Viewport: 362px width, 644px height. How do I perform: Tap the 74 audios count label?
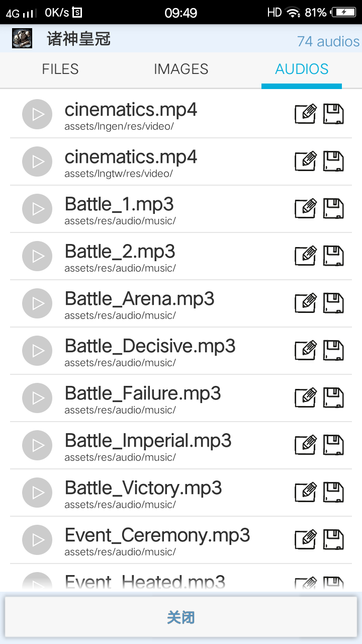[x=328, y=41]
